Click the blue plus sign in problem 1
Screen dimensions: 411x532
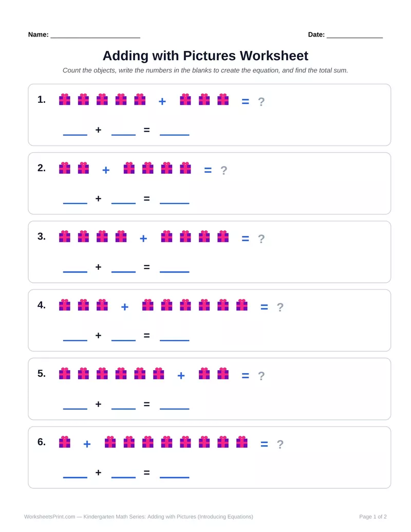162,101
